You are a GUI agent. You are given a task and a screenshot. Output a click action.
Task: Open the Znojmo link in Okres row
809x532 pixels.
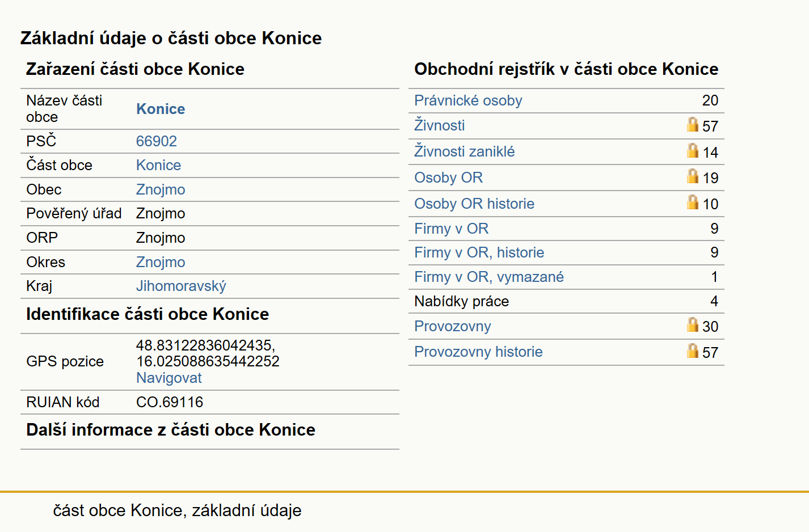tap(161, 262)
